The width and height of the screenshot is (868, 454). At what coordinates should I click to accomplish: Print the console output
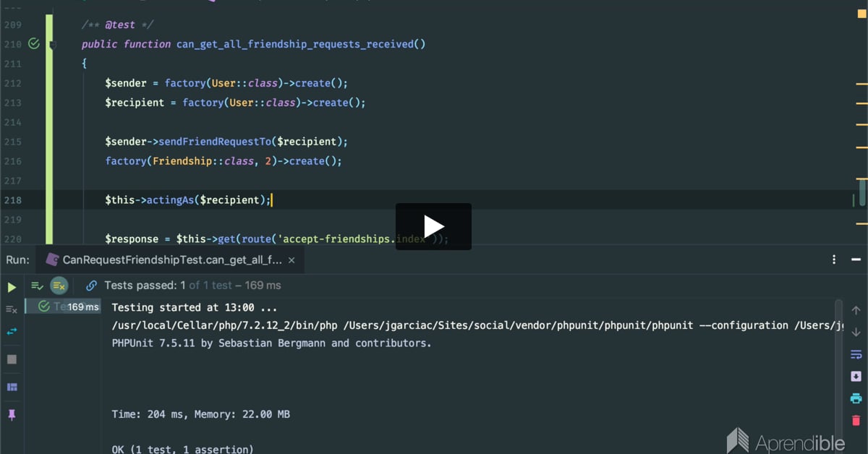pyautogui.click(x=856, y=398)
